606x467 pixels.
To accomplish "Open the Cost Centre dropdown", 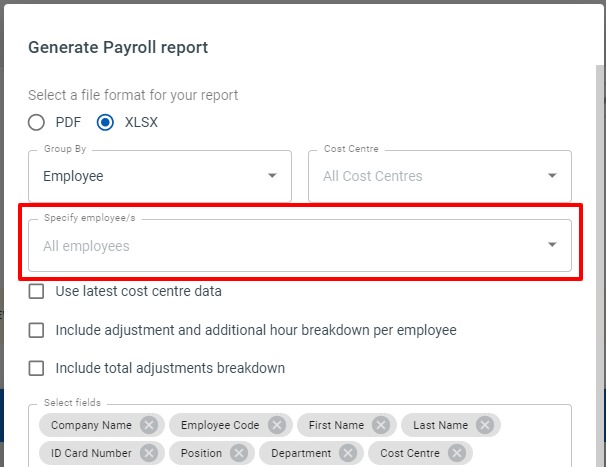I will 440,176.
